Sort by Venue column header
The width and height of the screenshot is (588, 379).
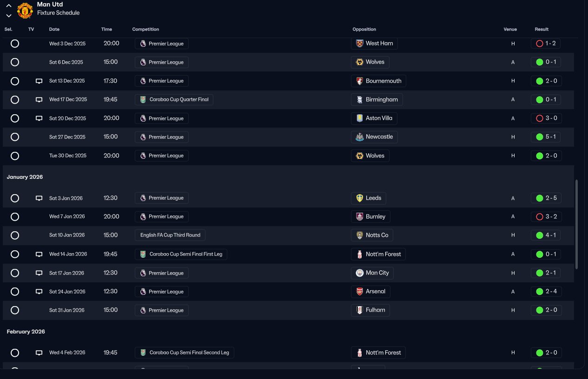click(x=510, y=29)
